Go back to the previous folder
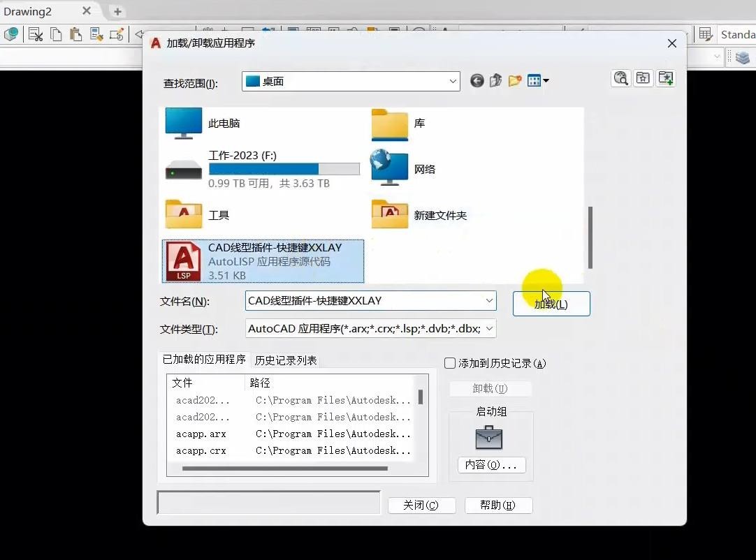 tap(477, 81)
